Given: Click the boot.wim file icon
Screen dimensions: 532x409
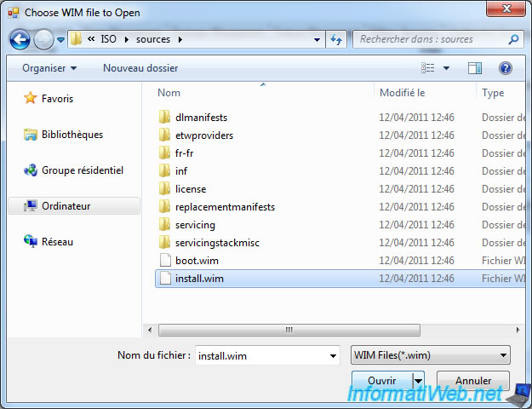Looking at the screenshot, I should coord(165,261).
